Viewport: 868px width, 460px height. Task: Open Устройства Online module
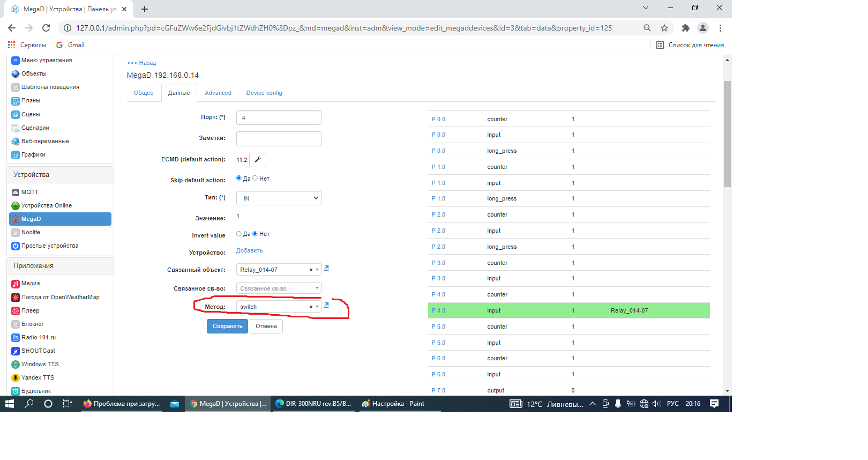[x=46, y=205]
